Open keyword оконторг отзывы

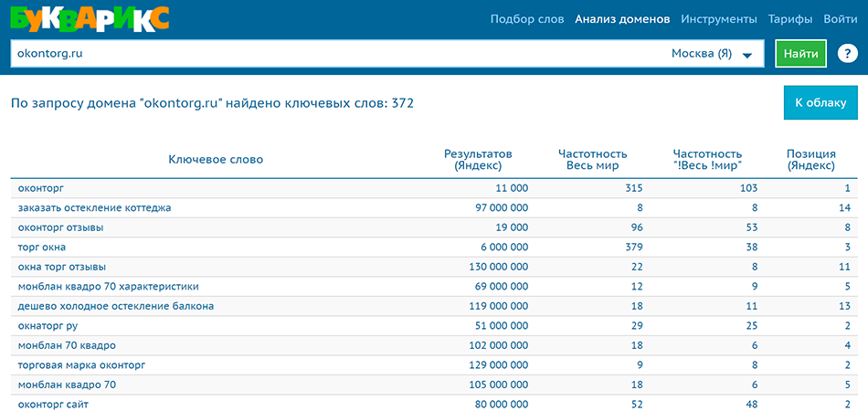(60, 228)
